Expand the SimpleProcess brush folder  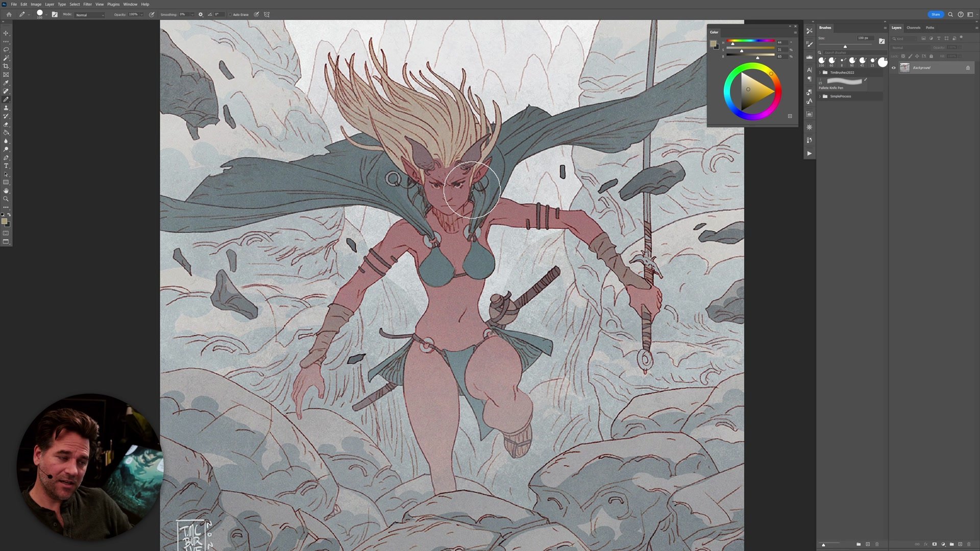pyautogui.click(x=820, y=96)
